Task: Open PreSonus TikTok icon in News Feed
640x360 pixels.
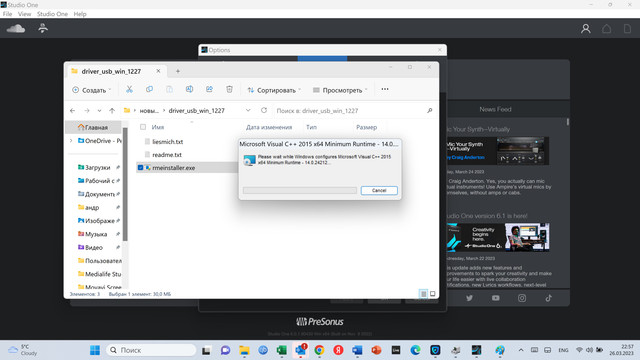Action: point(549,298)
